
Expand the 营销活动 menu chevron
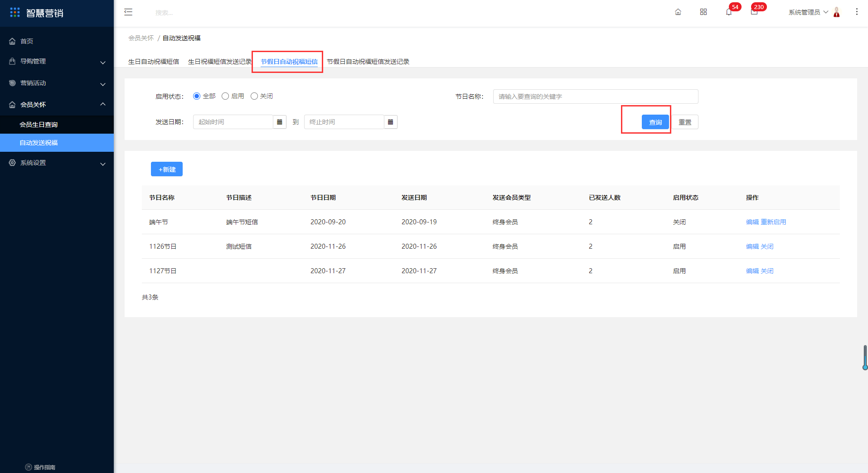(x=103, y=84)
